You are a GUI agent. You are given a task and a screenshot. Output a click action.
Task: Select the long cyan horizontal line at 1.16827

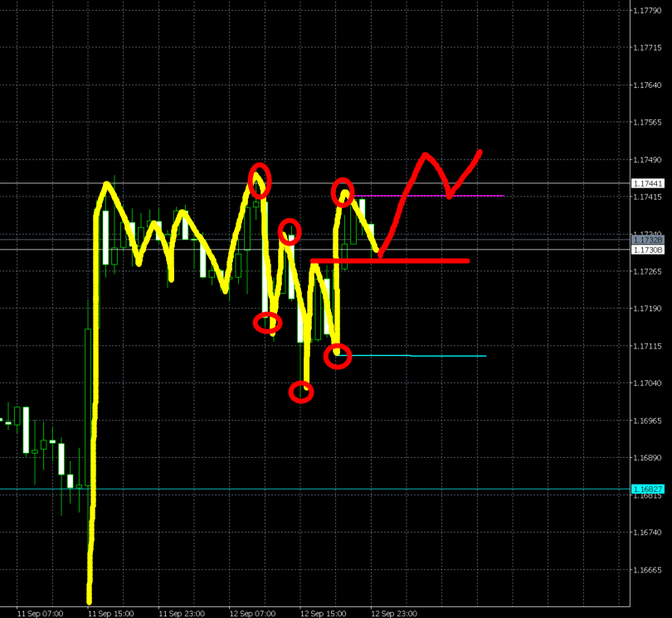pos(315,489)
